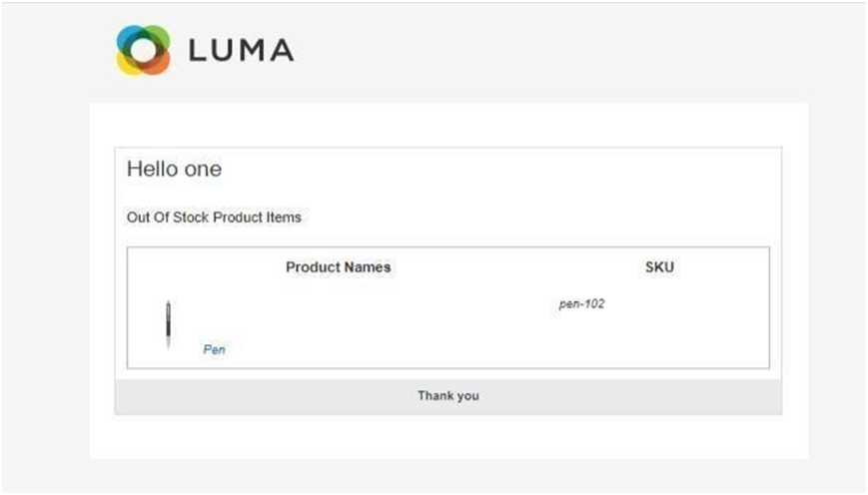The image size is (868, 495).
Task: Click the Product Names column header
Action: tap(339, 267)
